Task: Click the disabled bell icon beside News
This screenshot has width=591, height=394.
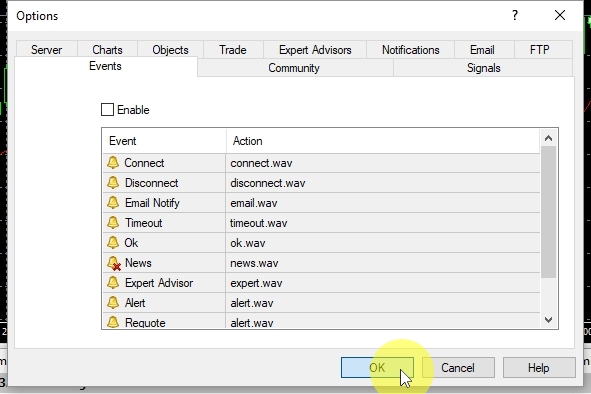Action: pos(113,263)
